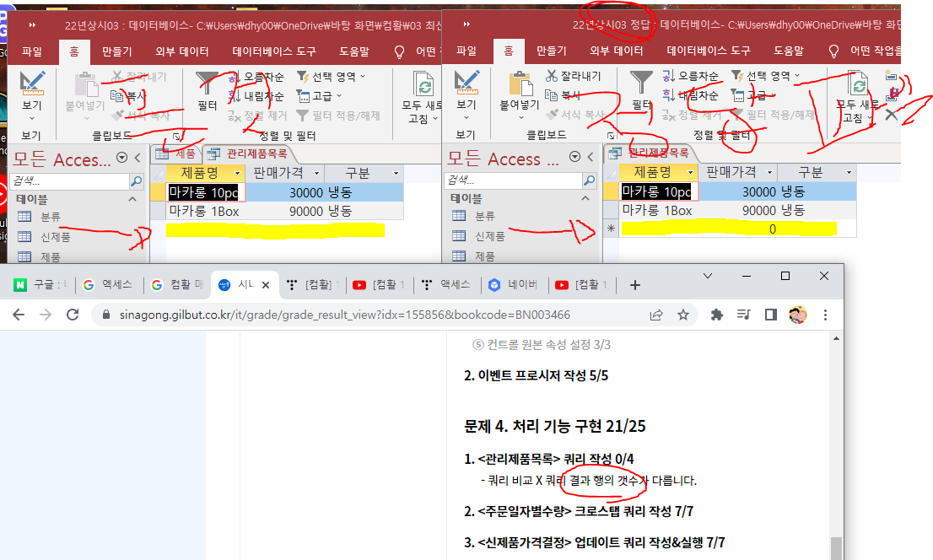Click the nav pane search magnifier, left window
Viewport: 933px width, 560px height.
136,181
